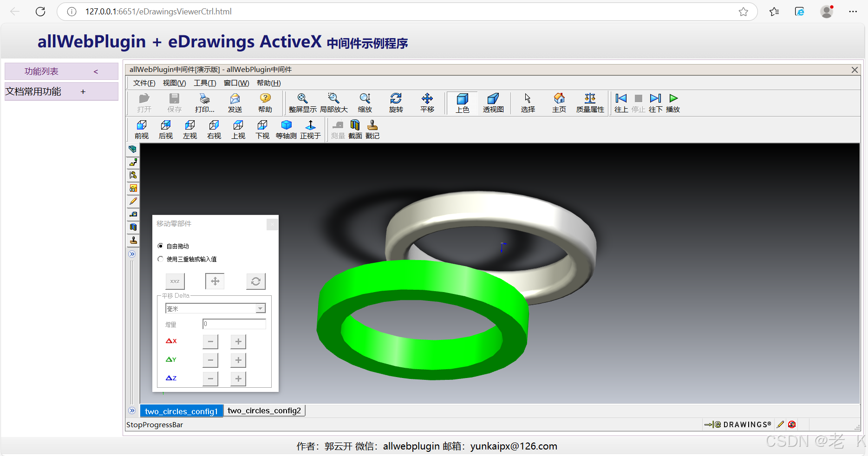Click the minus button for ΔX
Viewport: 868px width, 456px height.
(210, 342)
